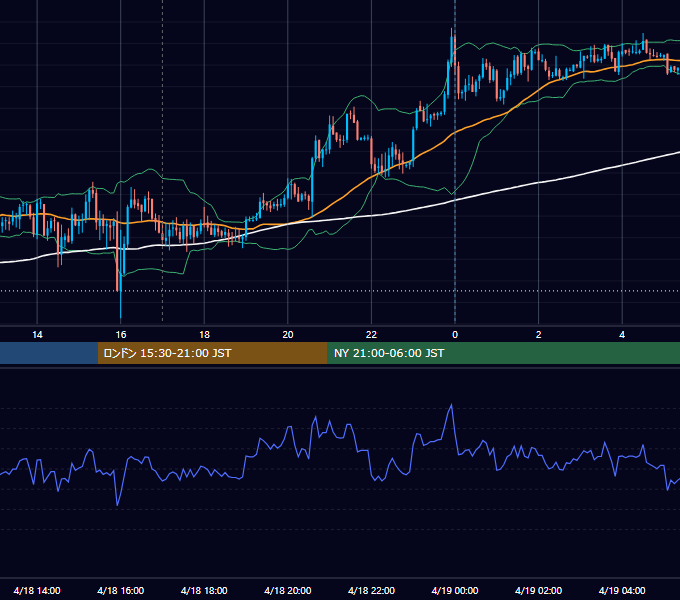Click the 4/18 22:00 time label
This screenshot has height=600, width=680.
(x=371, y=590)
